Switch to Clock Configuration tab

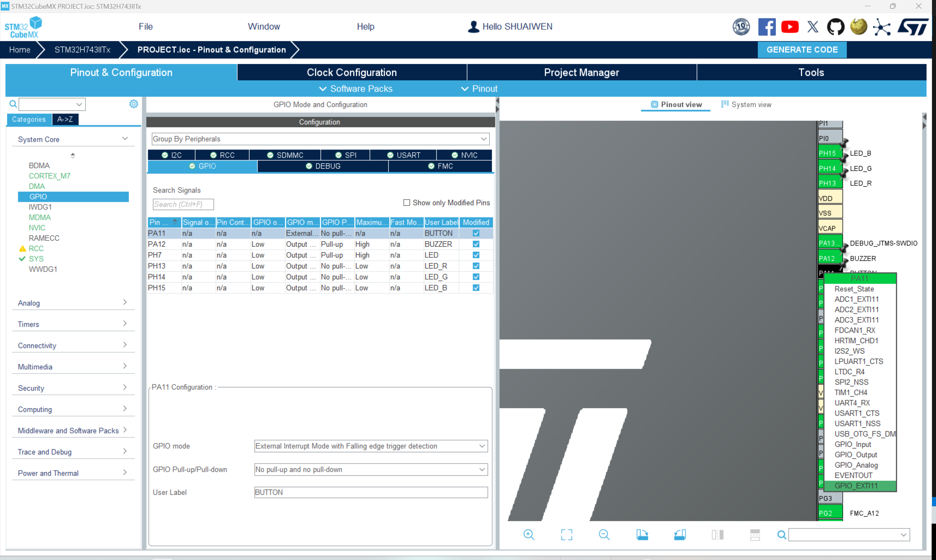click(352, 72)
